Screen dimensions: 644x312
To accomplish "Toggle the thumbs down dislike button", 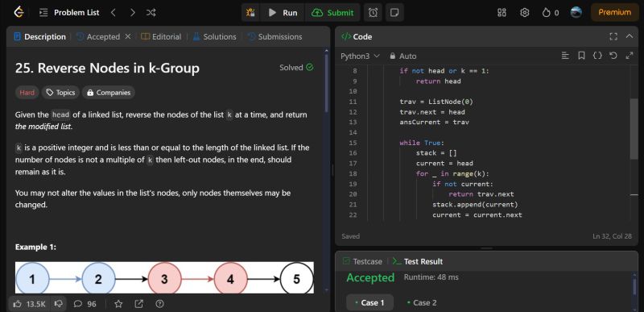I will pyautogui.click(x=59, y=304).
